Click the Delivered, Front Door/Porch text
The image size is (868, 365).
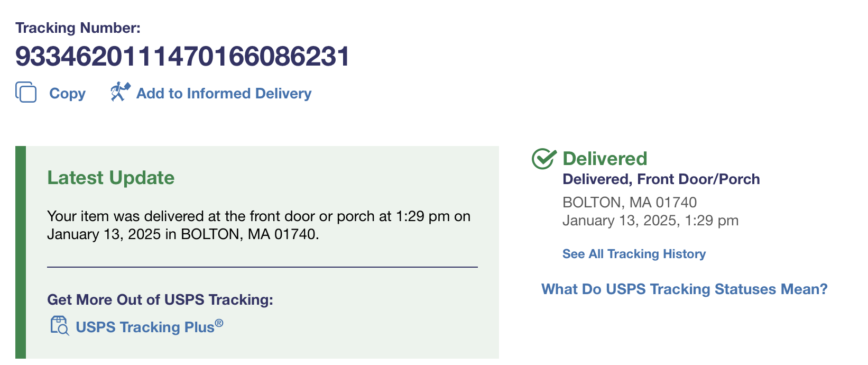pyautogui.click(x=661, y=179)
